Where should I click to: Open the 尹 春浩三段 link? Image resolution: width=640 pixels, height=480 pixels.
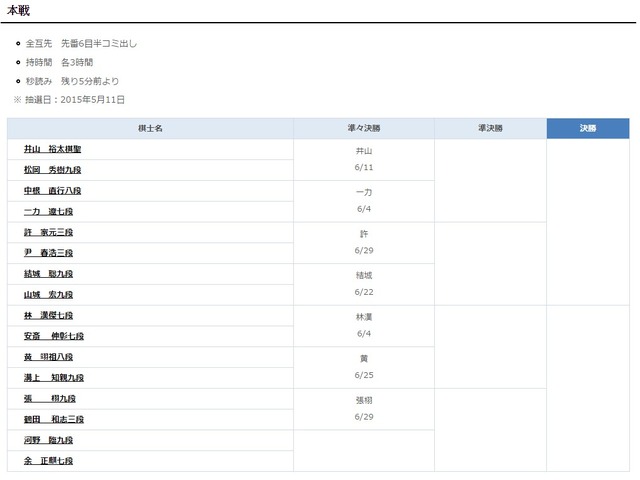coord(49,253)
